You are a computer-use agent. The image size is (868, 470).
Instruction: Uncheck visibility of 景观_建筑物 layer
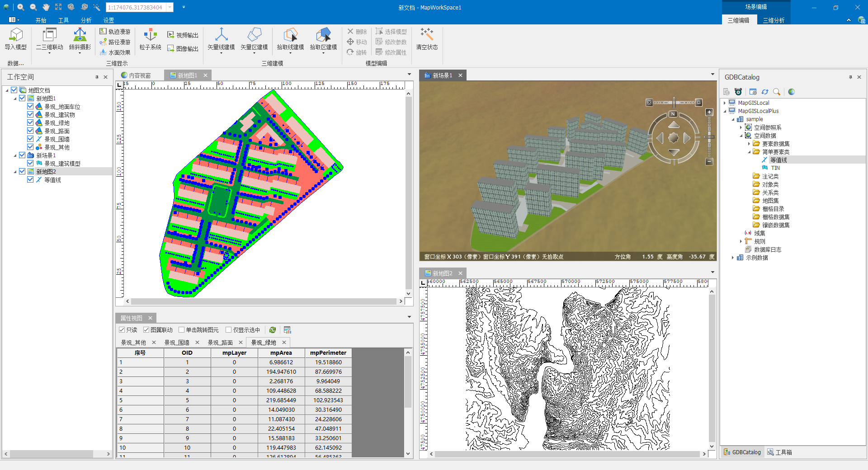[x=30, y=115]
